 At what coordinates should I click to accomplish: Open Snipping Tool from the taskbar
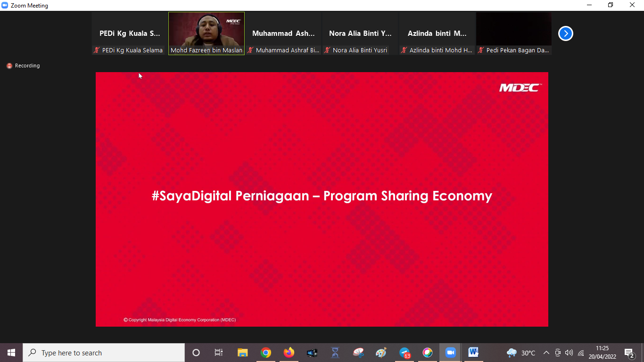point(358,353)
